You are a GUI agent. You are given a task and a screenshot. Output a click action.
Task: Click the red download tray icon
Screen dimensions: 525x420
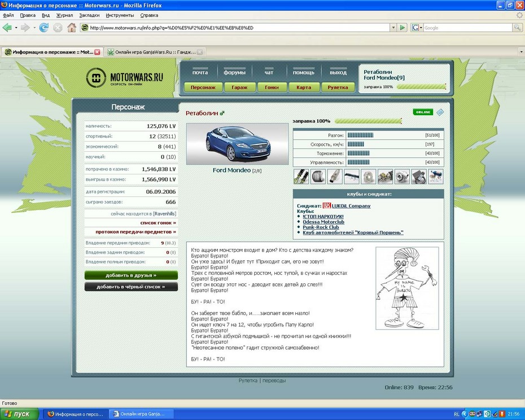502,414
